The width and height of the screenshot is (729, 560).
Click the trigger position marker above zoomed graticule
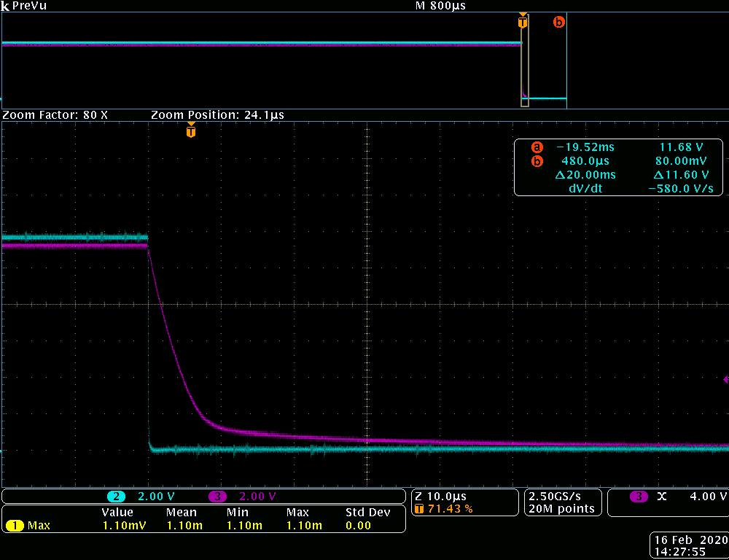click(x=191, y=131)
